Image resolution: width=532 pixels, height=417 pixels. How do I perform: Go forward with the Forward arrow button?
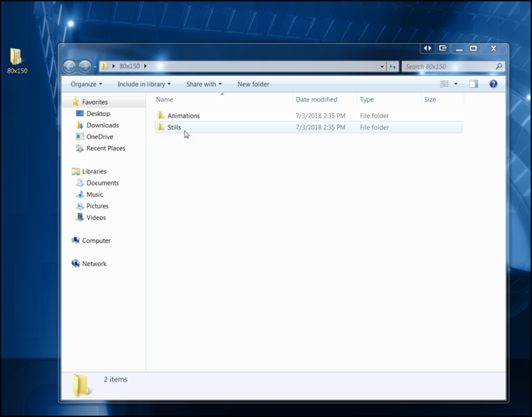85,67
